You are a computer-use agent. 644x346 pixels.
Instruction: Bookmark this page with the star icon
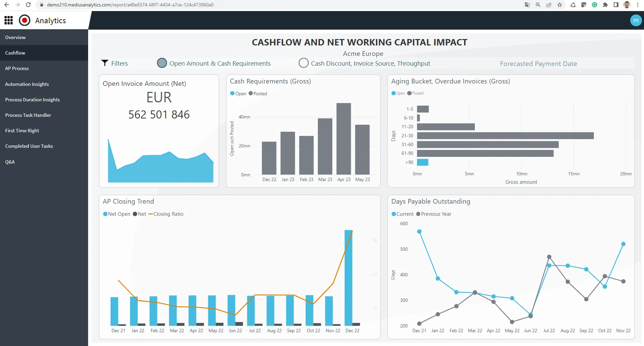560,5
